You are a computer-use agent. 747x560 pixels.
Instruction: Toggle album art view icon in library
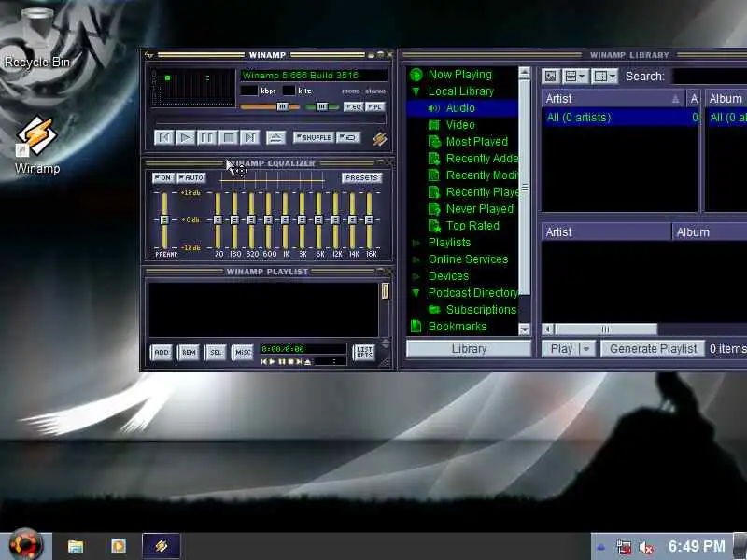click(551, 77)
